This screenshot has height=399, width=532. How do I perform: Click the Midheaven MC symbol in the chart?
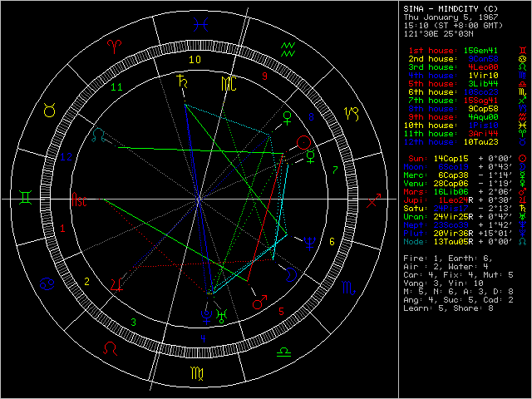227,83
